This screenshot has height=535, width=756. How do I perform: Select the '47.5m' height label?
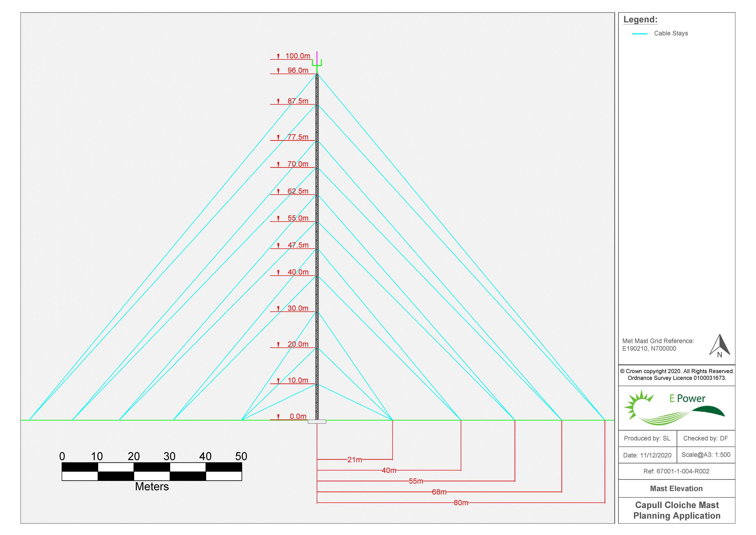click(298, 245)
